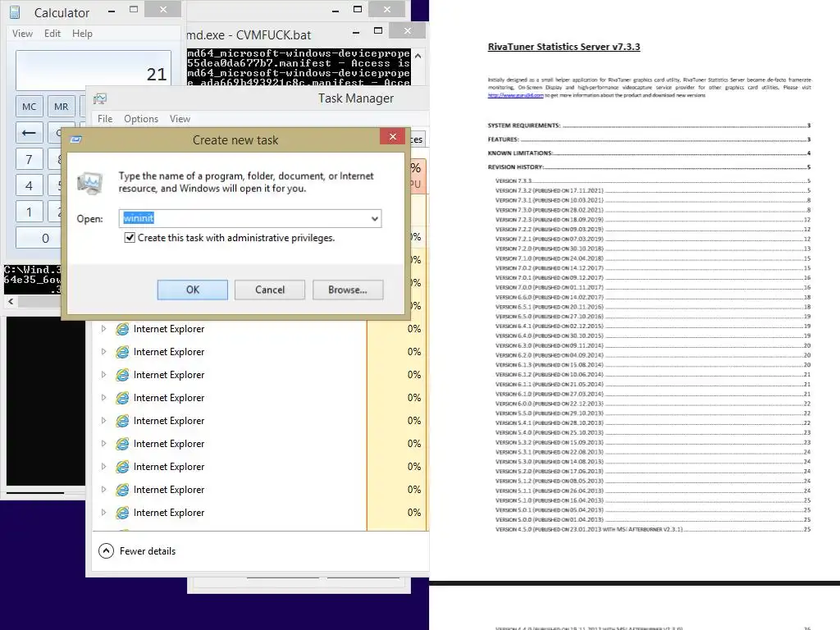
Task: Click Version 6.0.0 contents entry
Action: coord(653,404)
